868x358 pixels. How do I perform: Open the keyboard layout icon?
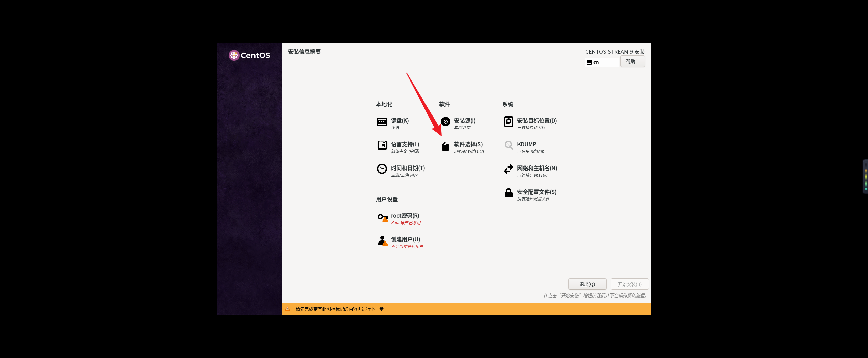pyautogui.click(x=382, y=122)
